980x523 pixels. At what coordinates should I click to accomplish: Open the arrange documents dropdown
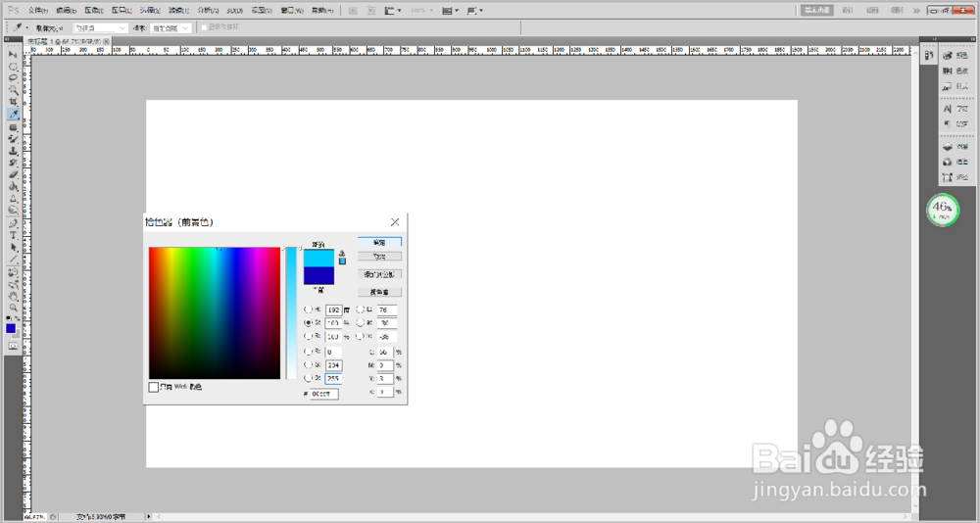(450, 11)
